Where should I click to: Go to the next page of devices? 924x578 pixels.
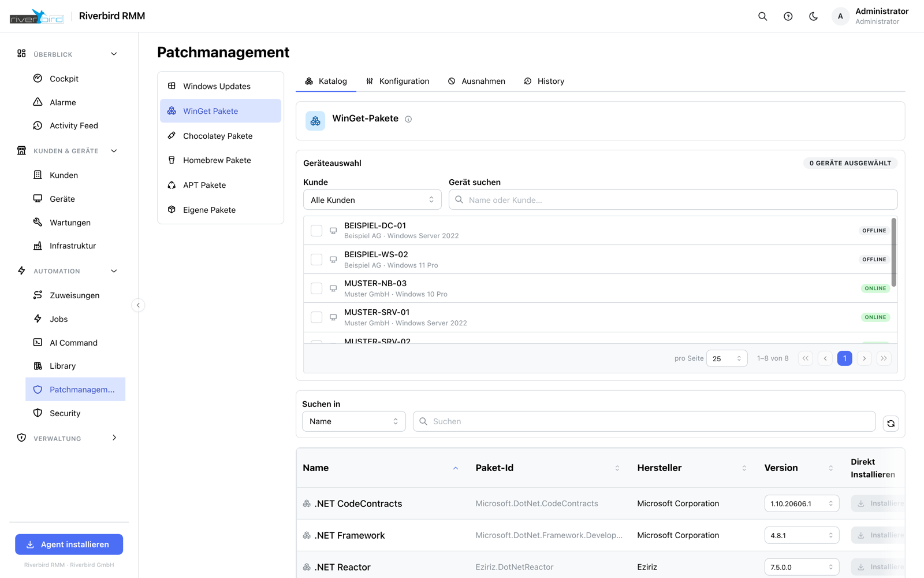pos(864,358)
